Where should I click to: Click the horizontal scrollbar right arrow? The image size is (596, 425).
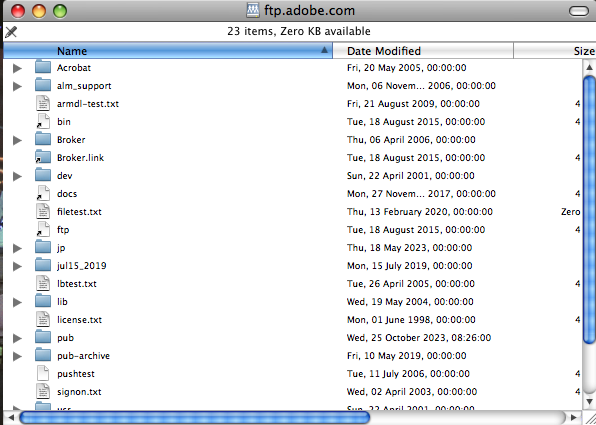[573, 418]
